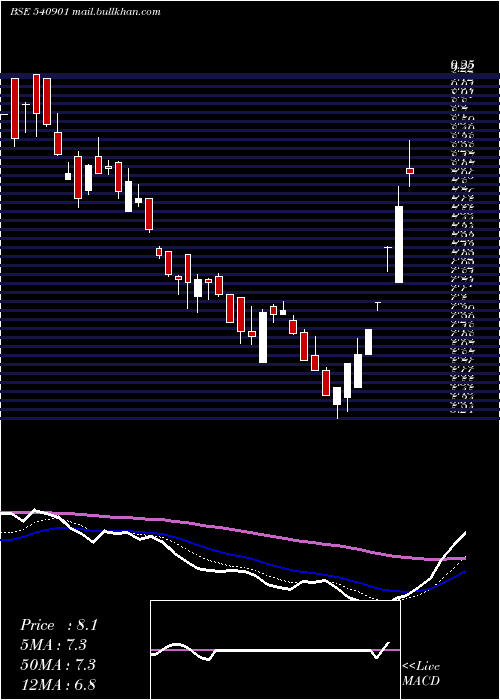Click the '5MA : 7.3' label
This screenshot has height=700, width=500.
[x=53, y=645]
